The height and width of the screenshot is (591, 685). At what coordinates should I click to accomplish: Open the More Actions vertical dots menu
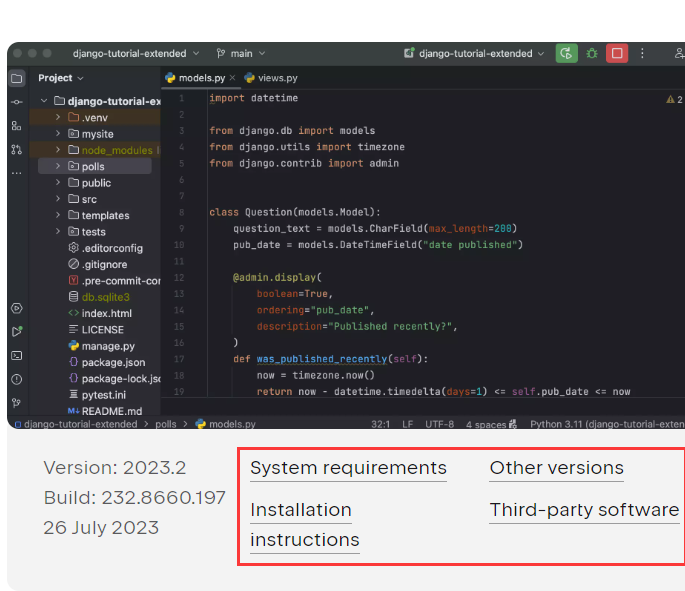(642, 53)
